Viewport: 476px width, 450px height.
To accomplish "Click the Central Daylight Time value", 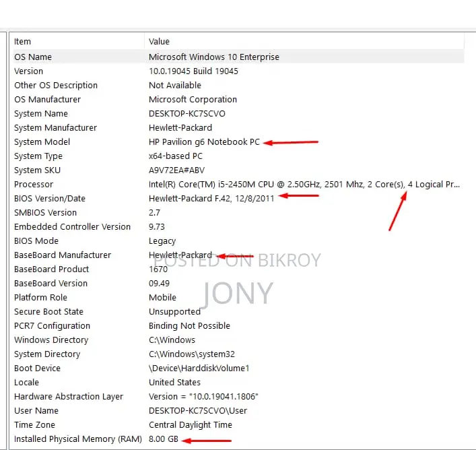I will (191, 425).
